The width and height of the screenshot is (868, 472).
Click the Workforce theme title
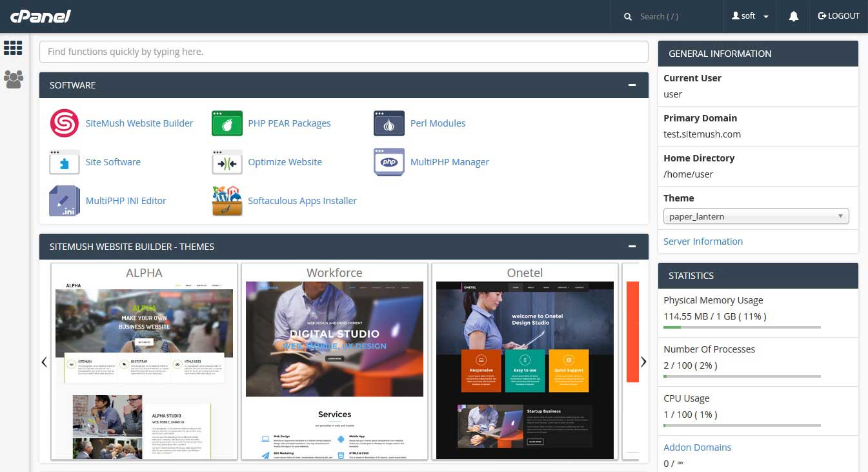pos(334,272)
